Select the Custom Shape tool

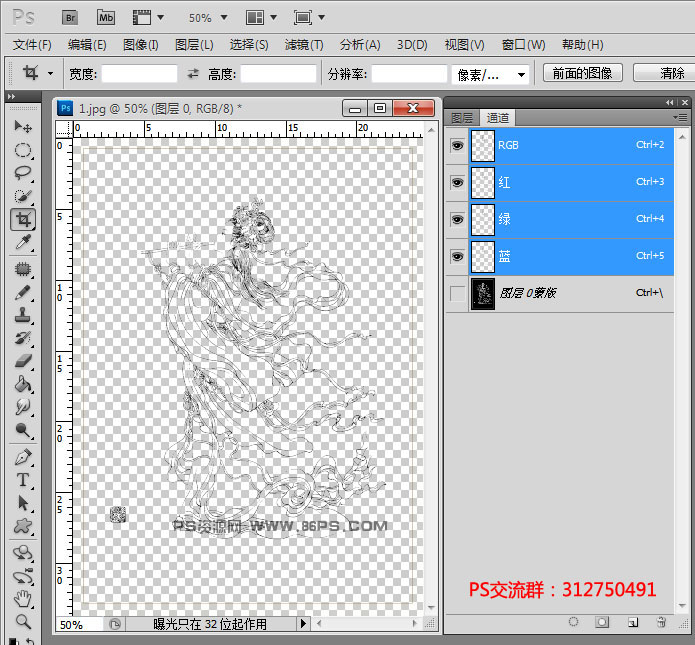23,526
